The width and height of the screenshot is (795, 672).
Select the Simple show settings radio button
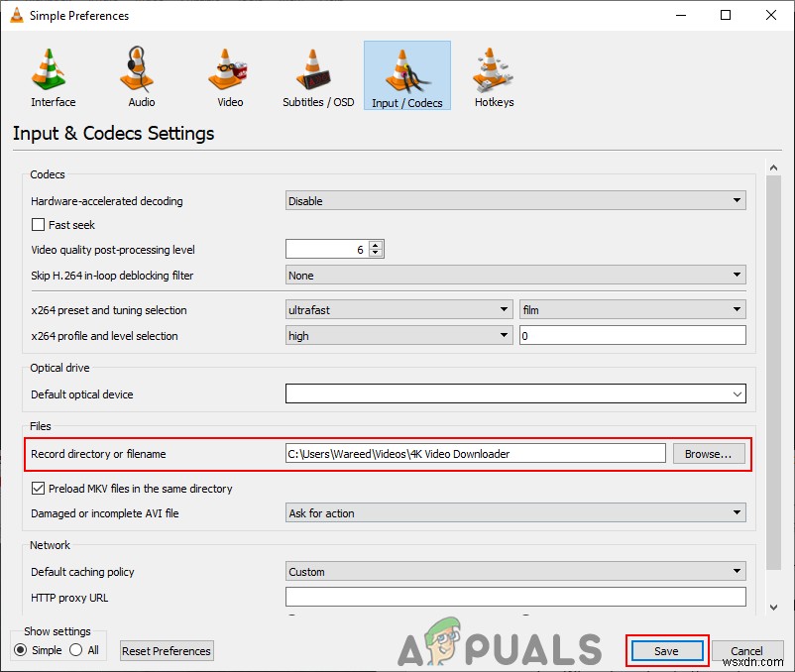click(x=20, y=650)
